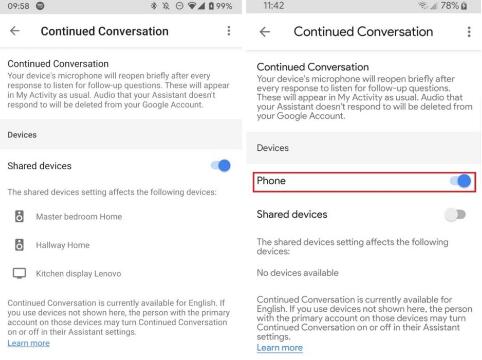Turn off the Phone toggle
The width and height of the screenshot is (482, 360).
[x=460, y=181]
